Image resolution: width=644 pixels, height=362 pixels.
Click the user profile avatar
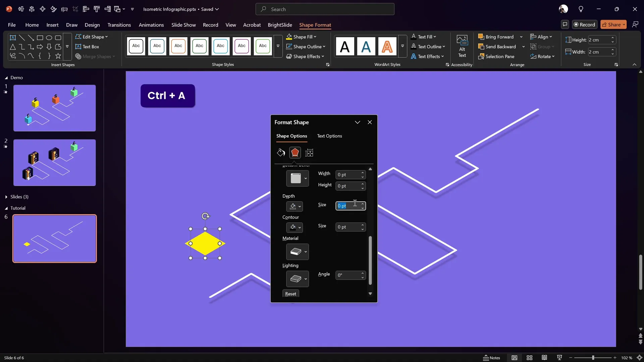(563, 9)
